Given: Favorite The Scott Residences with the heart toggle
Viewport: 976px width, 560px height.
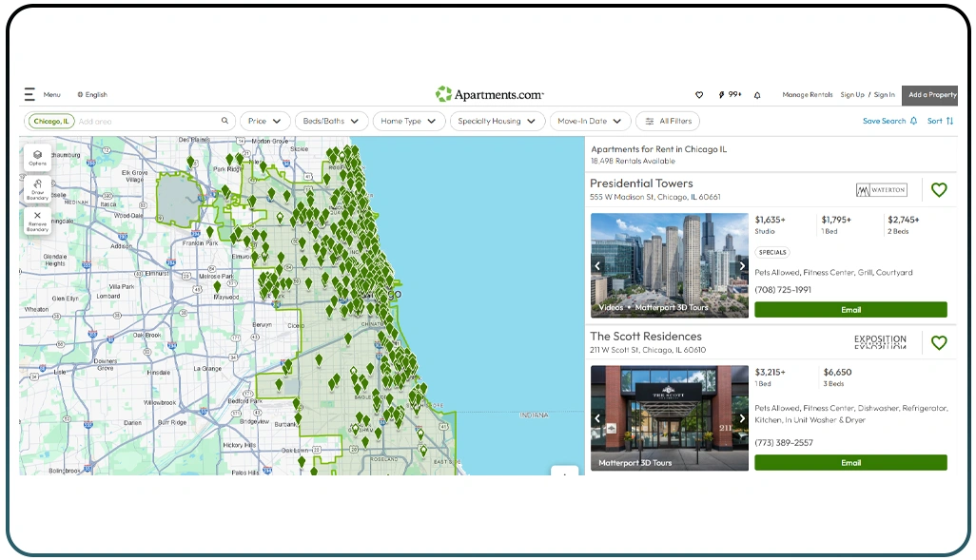Looking at the screenshot, I should click(939, 343).
